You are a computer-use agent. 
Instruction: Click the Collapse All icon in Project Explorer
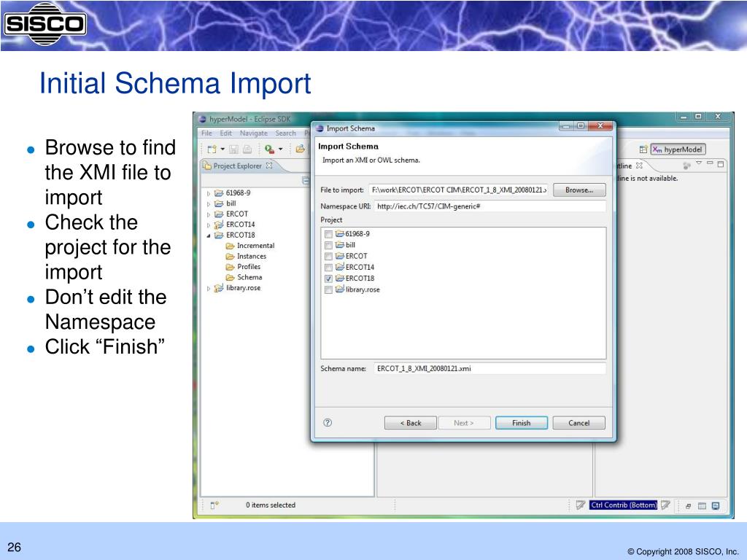[x=306, y=180]
